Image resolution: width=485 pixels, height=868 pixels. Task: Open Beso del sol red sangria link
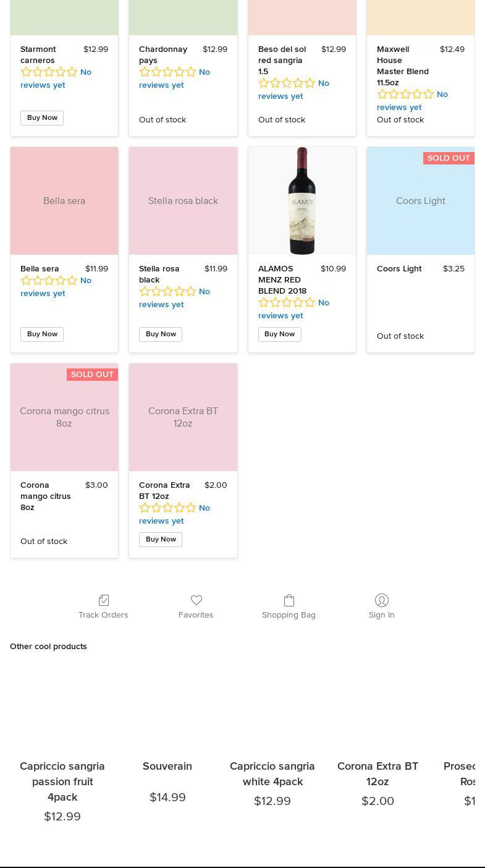click(x=282, y=60)
